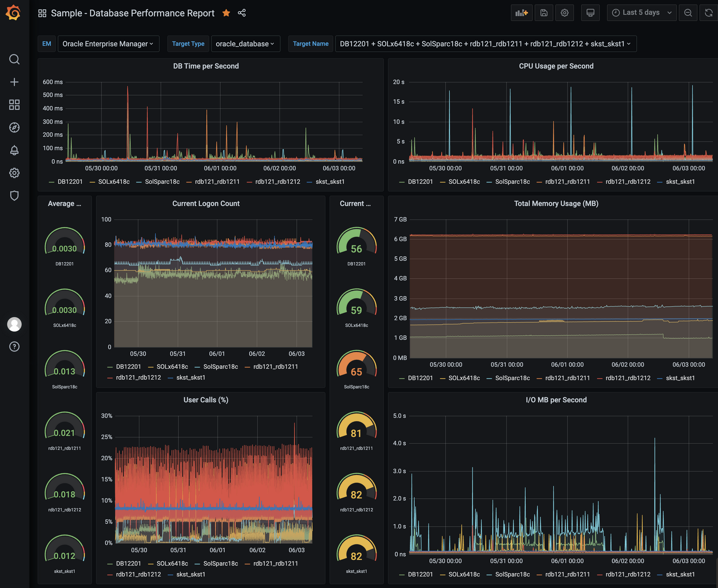This screenshot has width=718, height=588.
Task: Open the Explore compass icon
Action: point(14,128)
